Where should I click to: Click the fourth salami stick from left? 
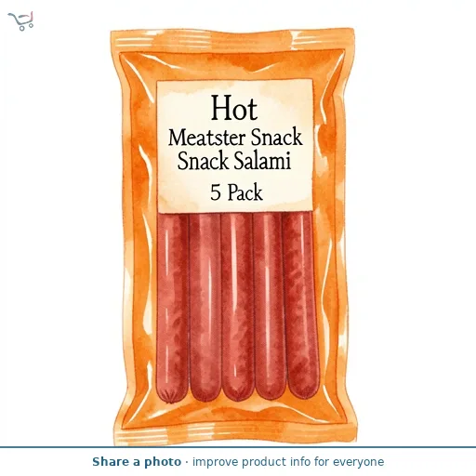269,306
